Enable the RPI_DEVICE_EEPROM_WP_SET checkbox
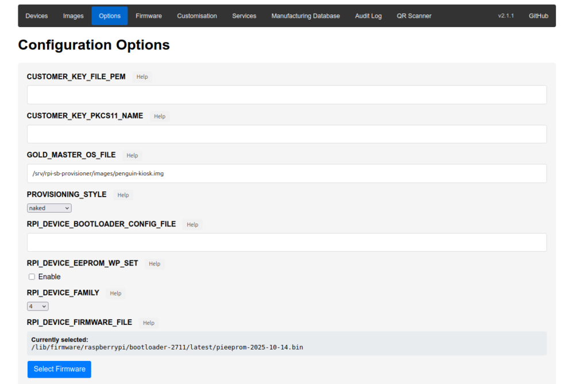 point(32,277)
